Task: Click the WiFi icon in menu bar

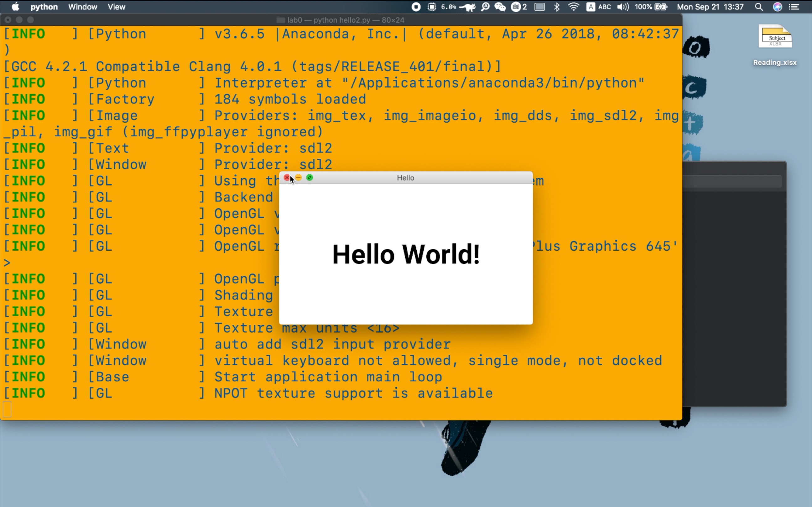Action: pyautogui.click(x=574, y=7)
